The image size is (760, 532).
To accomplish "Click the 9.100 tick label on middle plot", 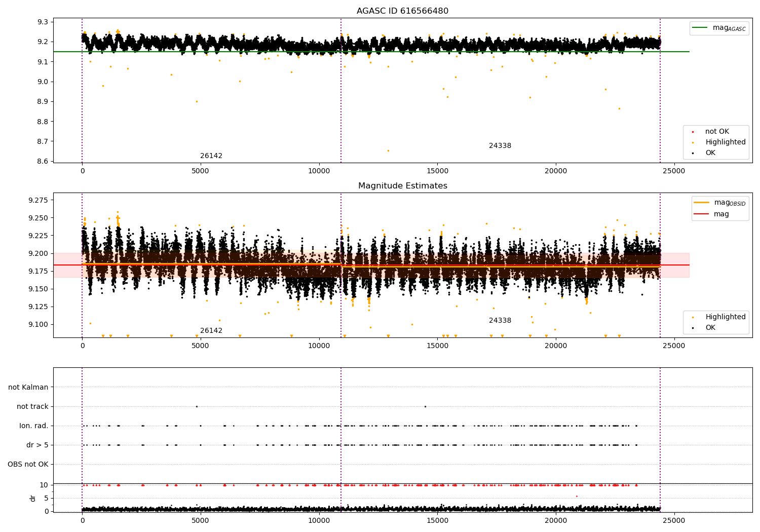I will click(x=39, y=325).
